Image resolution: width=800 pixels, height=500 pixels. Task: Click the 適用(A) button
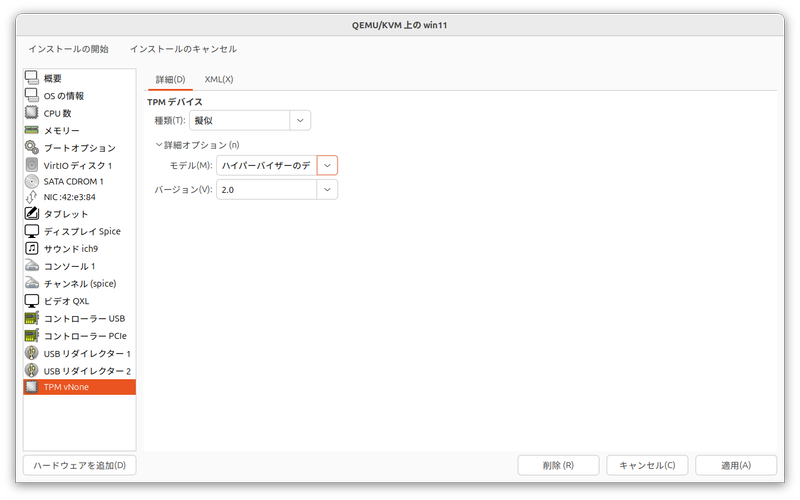[x=736, y=465]
